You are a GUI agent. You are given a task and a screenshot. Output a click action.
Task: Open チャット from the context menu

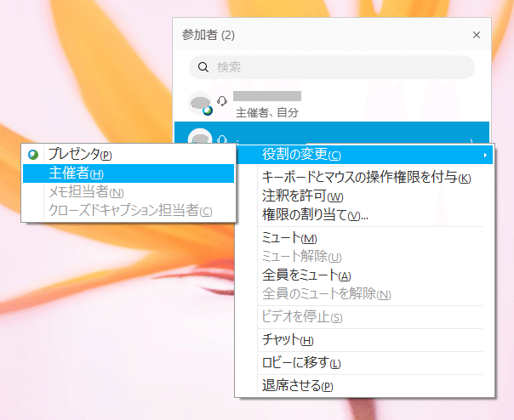(364, 340)
